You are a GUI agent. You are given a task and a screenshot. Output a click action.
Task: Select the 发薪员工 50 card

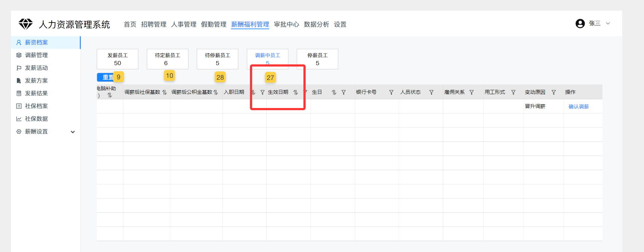click(x=118, y=59)
